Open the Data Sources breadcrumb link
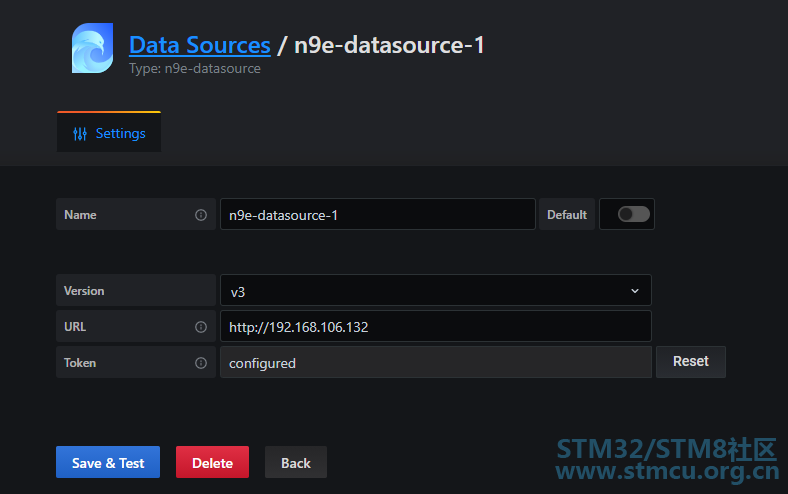The height and width of the screenshot is (494, 788). pyautogui.click(x=200, y=45)
